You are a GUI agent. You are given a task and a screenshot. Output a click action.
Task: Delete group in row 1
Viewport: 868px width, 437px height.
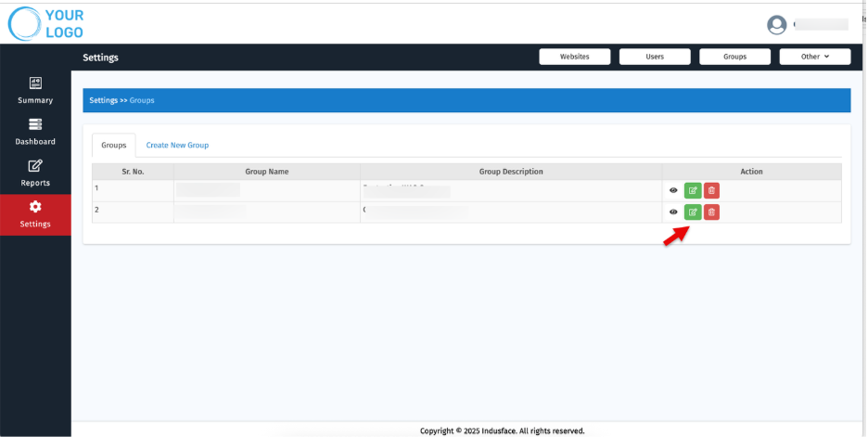point(711,190)
